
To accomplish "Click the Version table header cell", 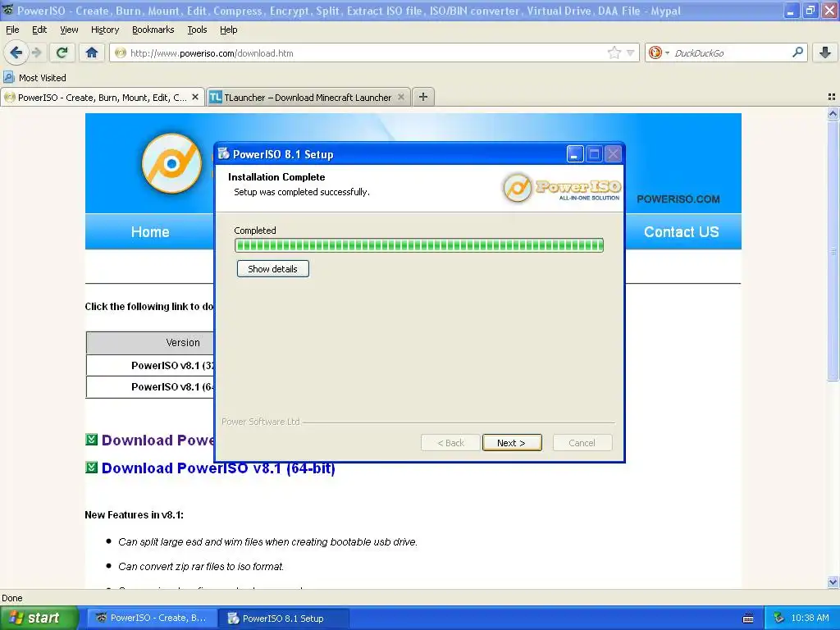I will click(150, 342).
